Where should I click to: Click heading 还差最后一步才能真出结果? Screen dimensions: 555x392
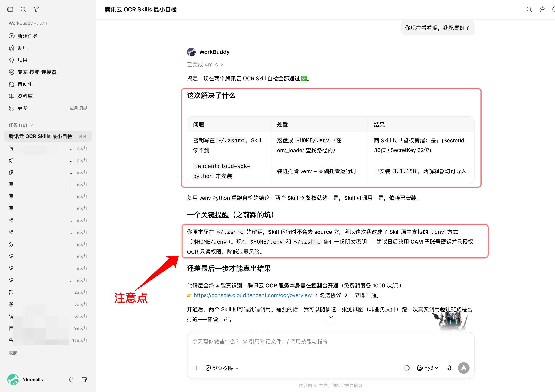pyautogui.click(x=229, y=268)
